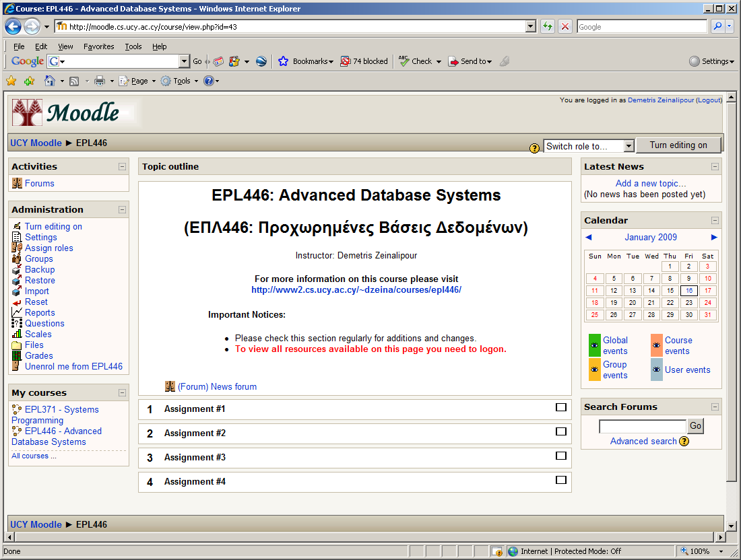This screenshot has width=741, height=560.
Task: Open the Tools menu in menu bar
Action: click(x=133, y=46)
